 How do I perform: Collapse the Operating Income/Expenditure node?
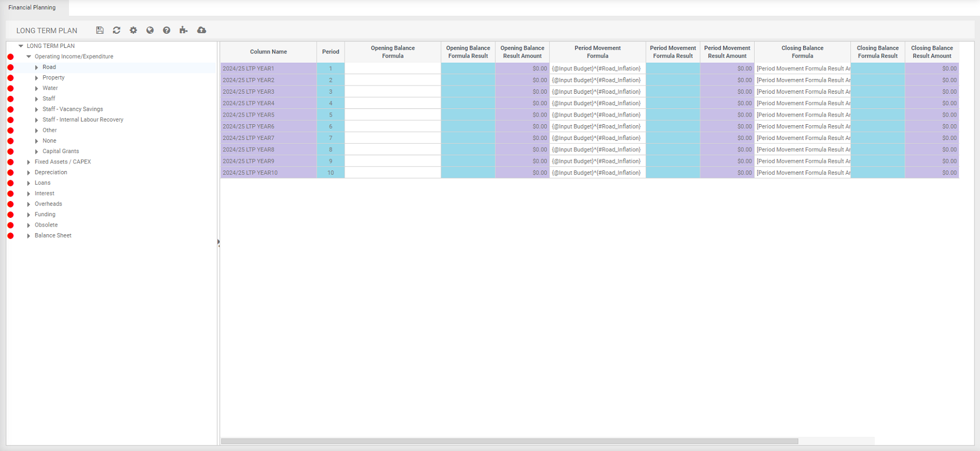click(29, 57)
